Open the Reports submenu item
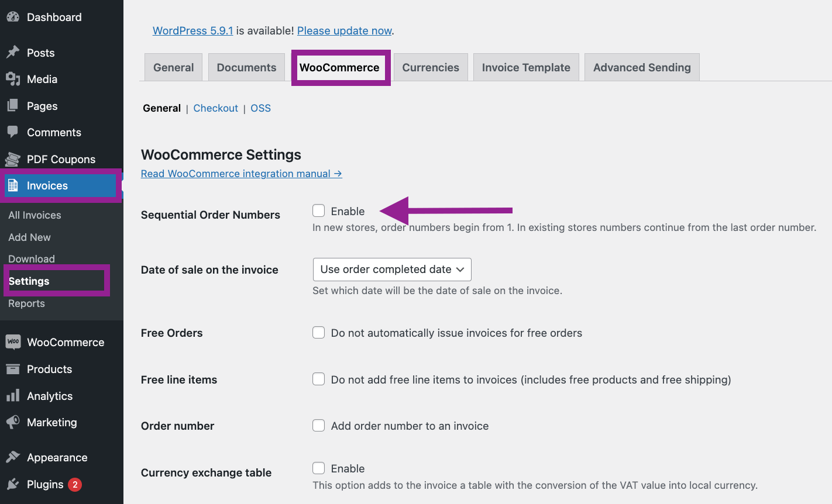832x504 pixels. 26,303
